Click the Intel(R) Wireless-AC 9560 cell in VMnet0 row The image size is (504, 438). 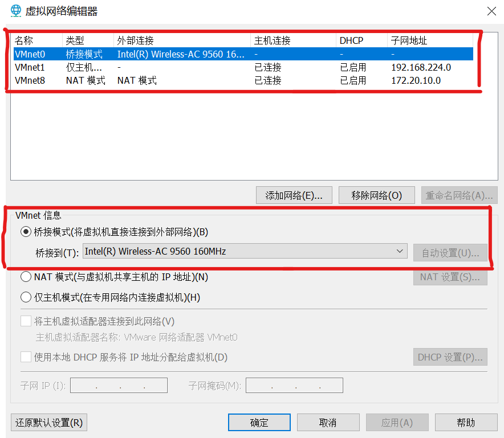(x=181, y=54)
